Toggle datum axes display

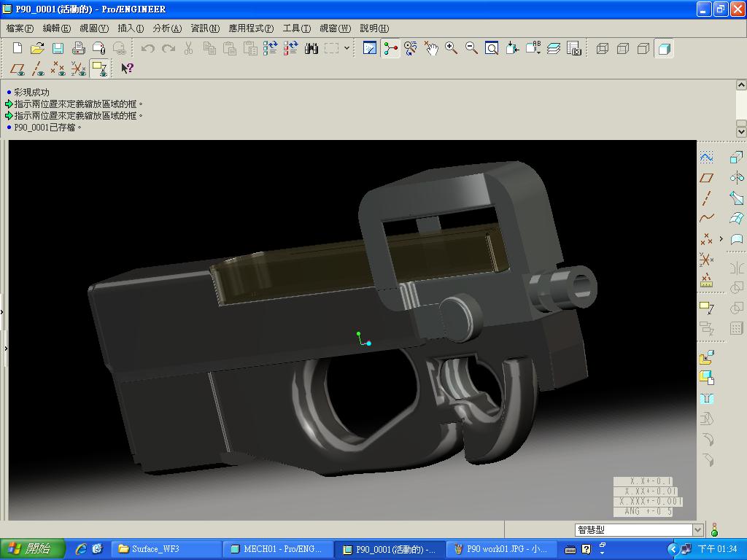click(x=38, y=69)
